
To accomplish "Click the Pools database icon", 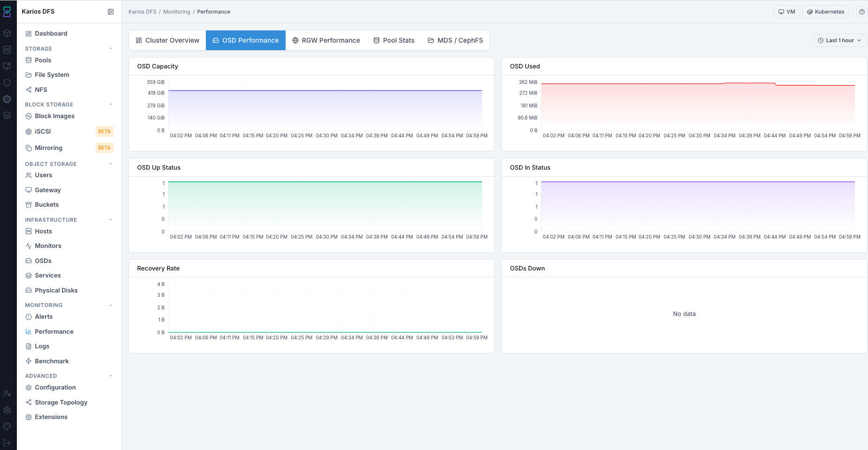I will click(x=29, y=60).
